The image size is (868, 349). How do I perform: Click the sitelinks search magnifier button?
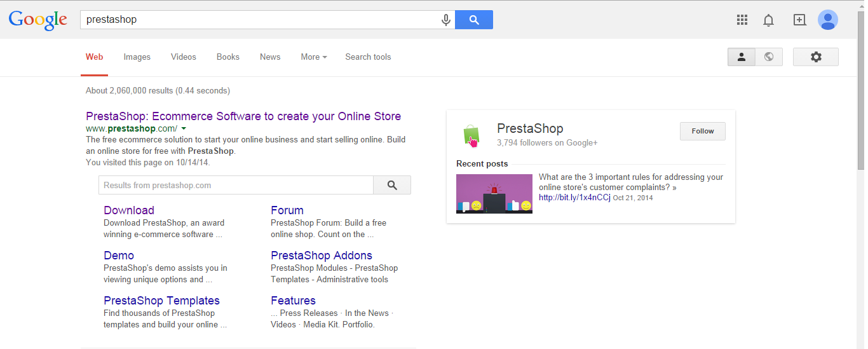click(392, 185)
